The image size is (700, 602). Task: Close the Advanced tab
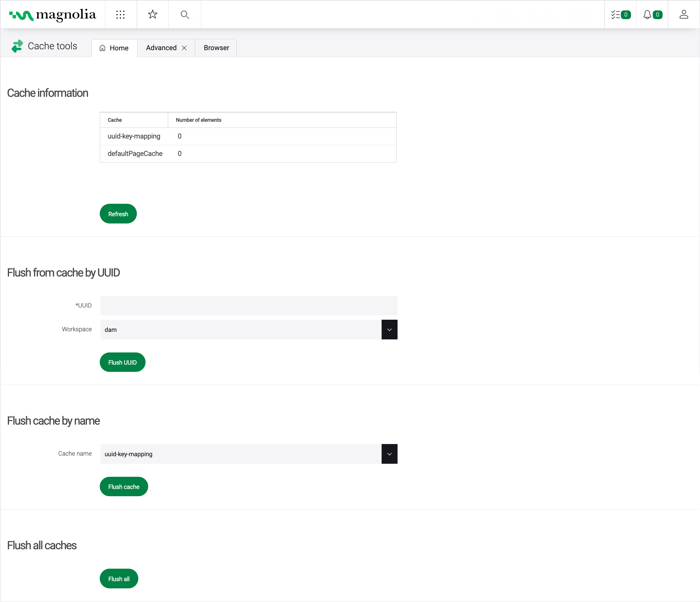click(184, 48)
